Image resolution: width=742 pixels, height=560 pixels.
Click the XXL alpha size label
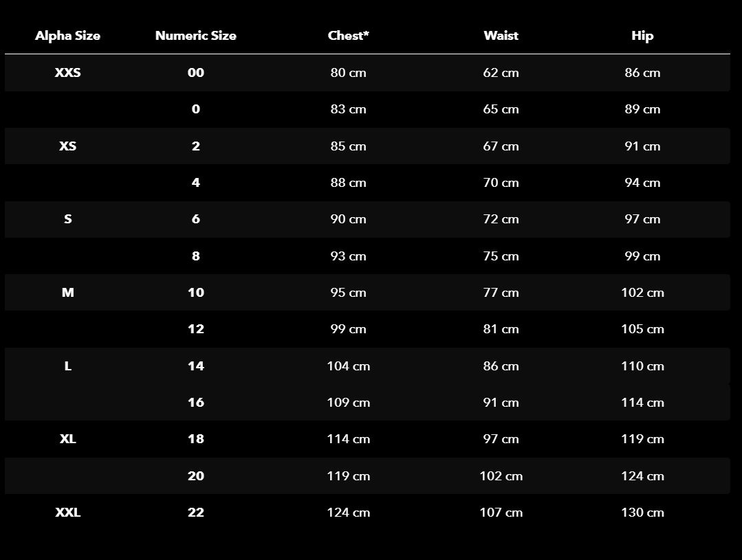(67, 512)
